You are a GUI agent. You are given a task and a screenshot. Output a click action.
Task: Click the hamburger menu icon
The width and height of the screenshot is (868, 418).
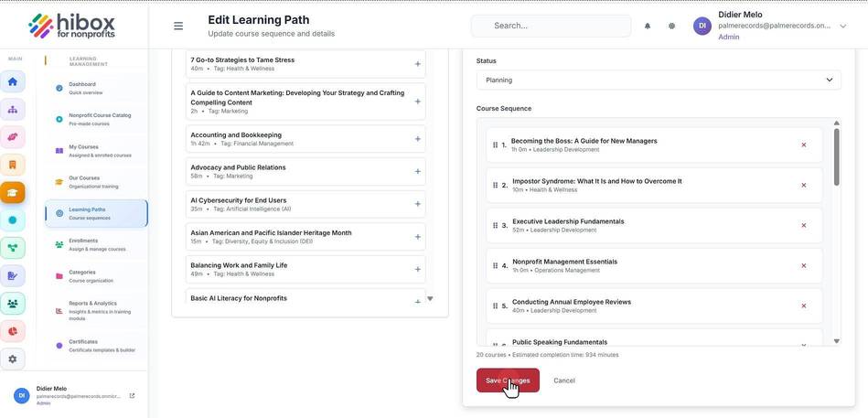point(178,26)
